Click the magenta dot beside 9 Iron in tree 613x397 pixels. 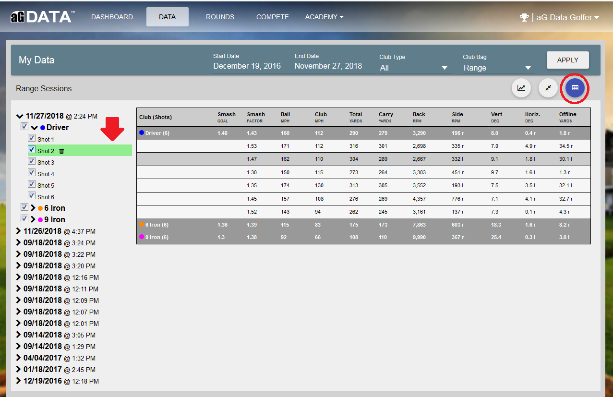(x=40, y=219)
